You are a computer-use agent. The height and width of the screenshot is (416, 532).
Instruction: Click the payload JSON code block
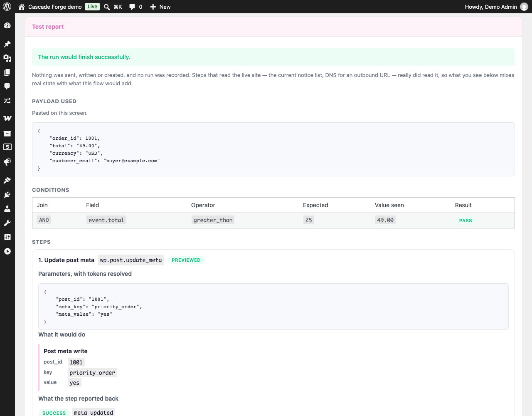point(273,149)
